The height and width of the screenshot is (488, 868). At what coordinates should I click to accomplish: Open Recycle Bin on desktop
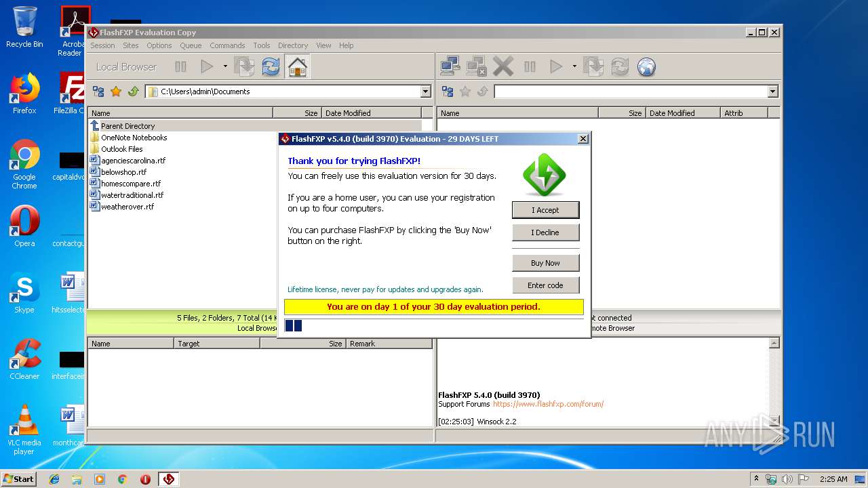[24, 27]
